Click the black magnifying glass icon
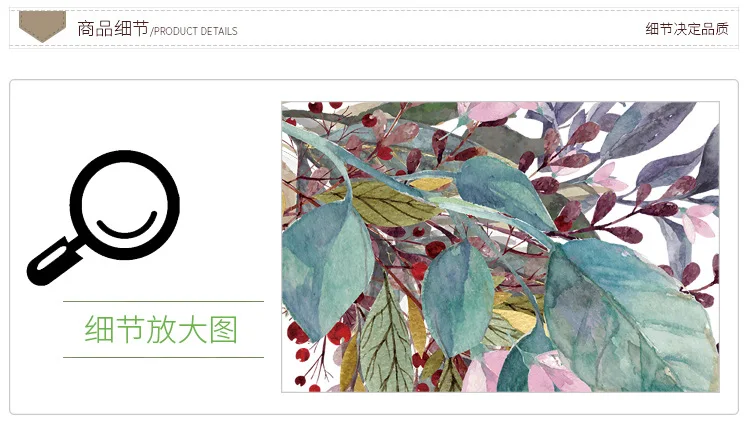750x428 pixels. [103, 218]
